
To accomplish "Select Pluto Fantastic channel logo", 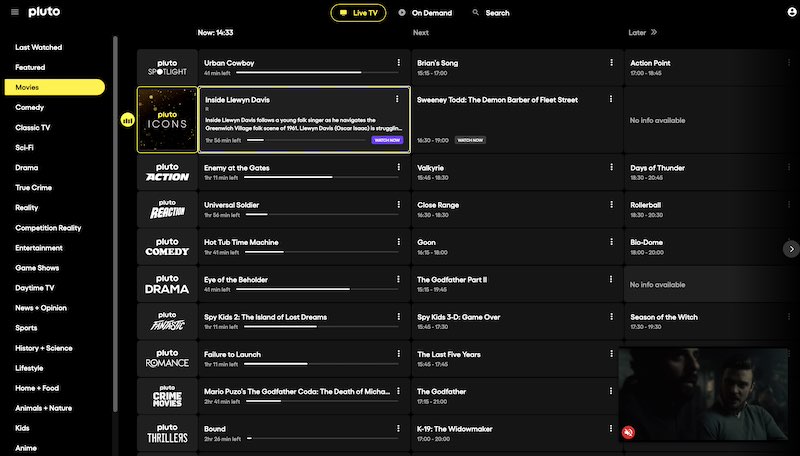I will click(x=167, y=322).
